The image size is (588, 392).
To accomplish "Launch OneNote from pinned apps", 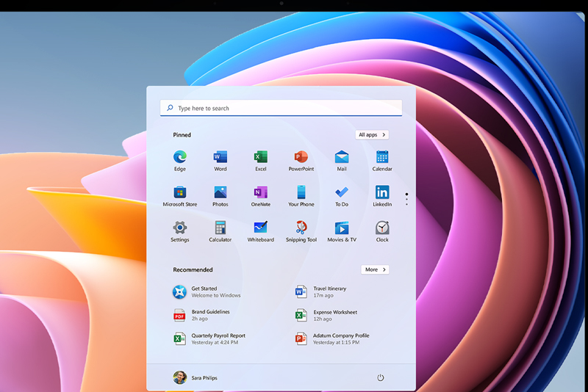I will 261,196.
